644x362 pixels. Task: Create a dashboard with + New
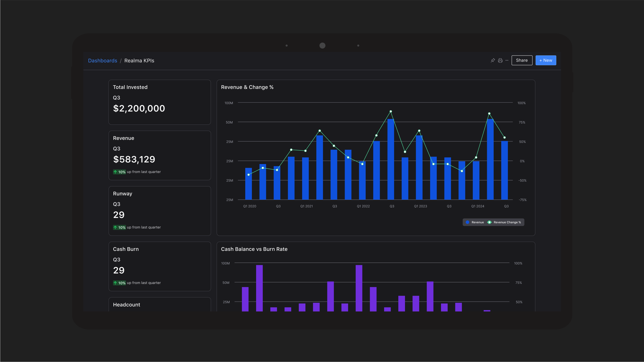[x=546, y=60]
